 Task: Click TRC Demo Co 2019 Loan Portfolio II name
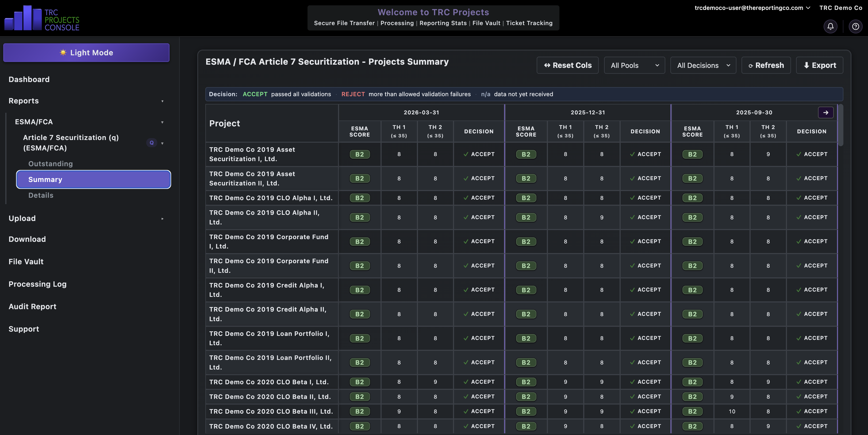pos(270,363)
